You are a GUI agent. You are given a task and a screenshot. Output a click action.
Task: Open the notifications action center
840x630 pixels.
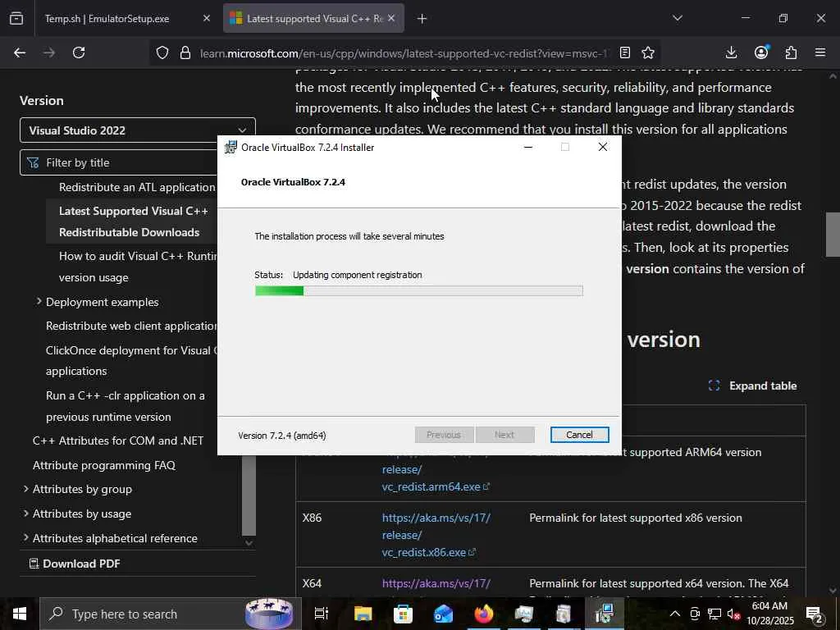click(x=815, y=614)
